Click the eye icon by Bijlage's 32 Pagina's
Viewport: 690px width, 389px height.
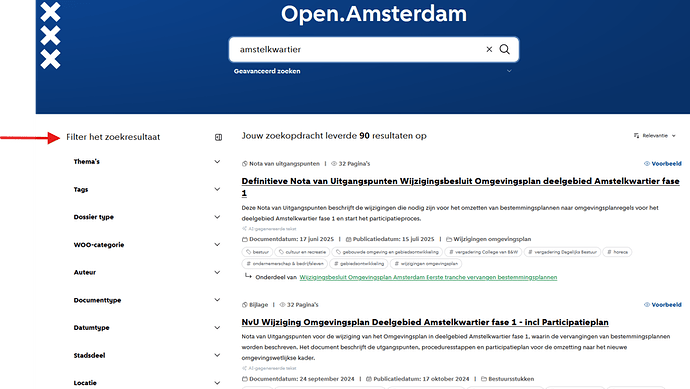[x=283, y=305]
